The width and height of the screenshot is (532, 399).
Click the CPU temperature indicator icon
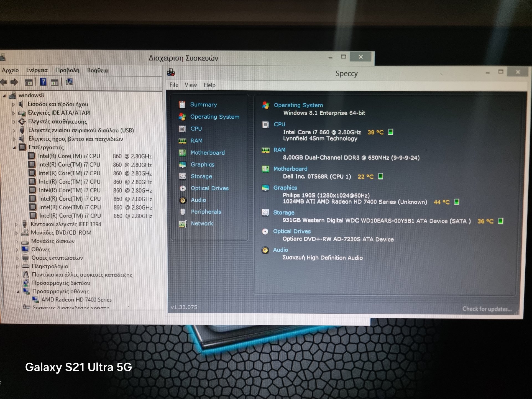390,132
